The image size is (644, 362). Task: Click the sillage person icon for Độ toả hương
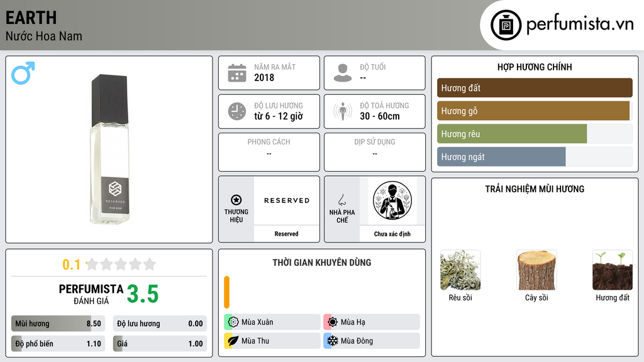(x=343, y=111)
